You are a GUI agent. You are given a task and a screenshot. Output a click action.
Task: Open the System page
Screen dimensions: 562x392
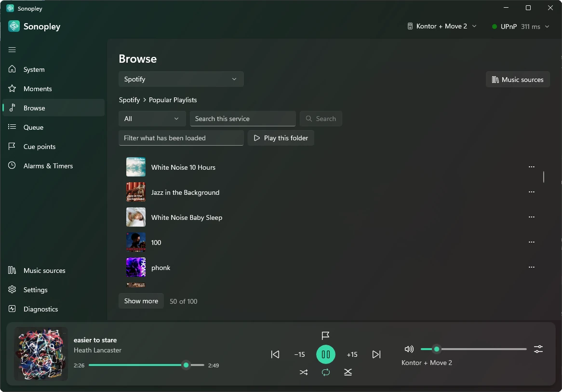point(54,69)
